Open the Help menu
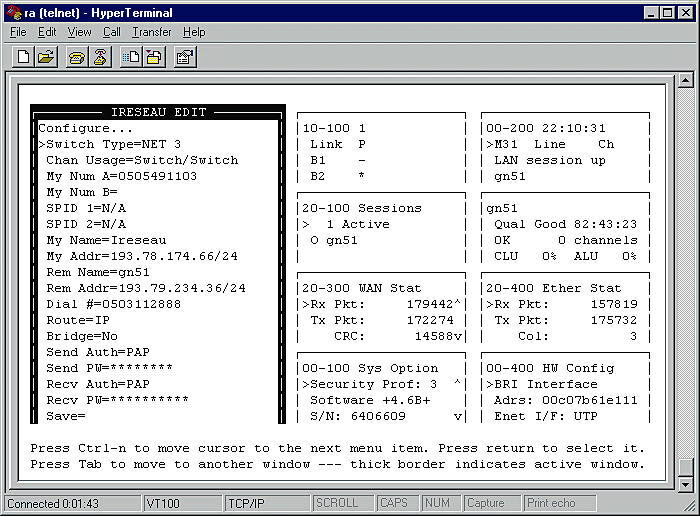The height and width of the screenshot is (516, 700). pos(194,32)
